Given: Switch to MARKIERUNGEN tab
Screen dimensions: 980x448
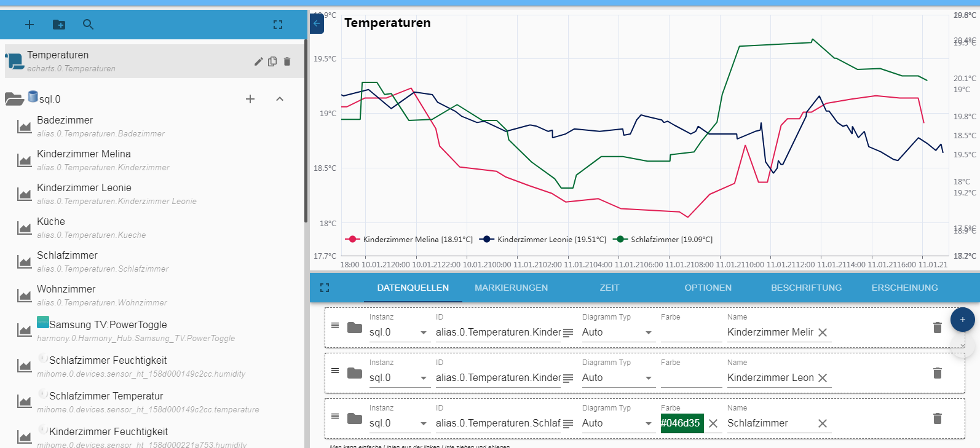Looking at the screenshot, I should click(512, 288).
